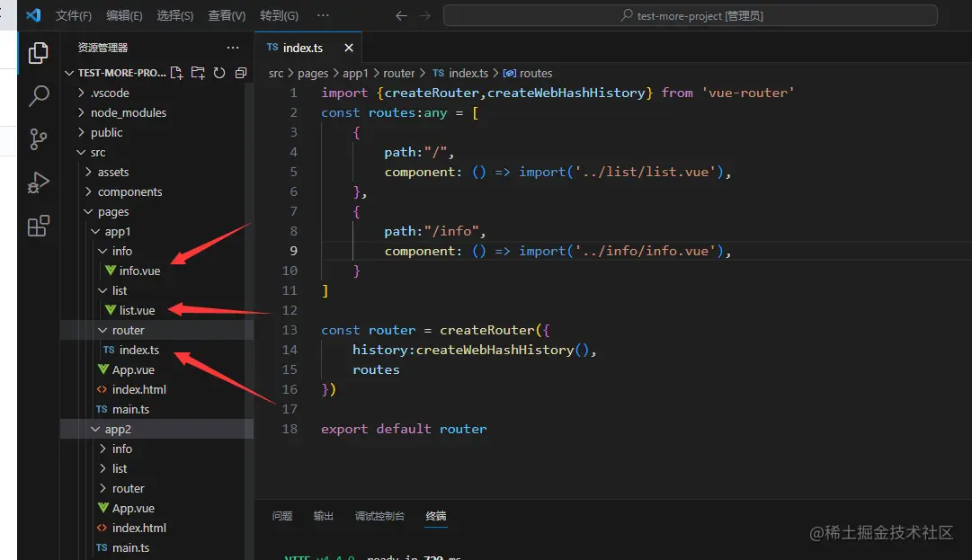Open the Search view in activity bar
The width and height of the screenshot is (972, 560).
39,96
